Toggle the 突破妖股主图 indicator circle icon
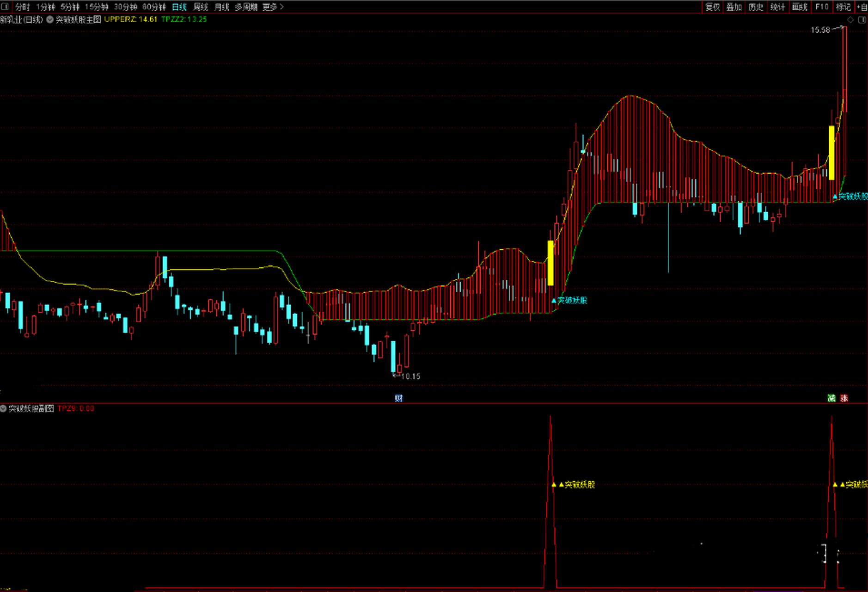 tap(50, 19)
